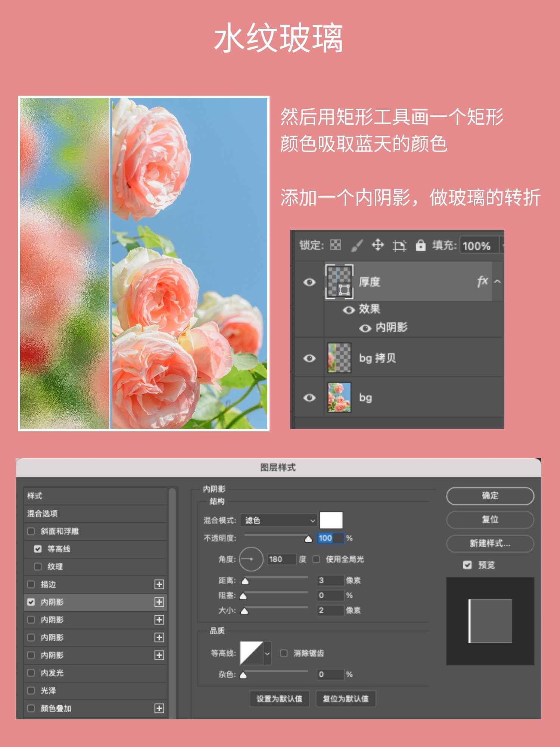This screenshot has height=747, width=560.
Task: Click the 不透明度 value field 100
Action: coord(330,538)
